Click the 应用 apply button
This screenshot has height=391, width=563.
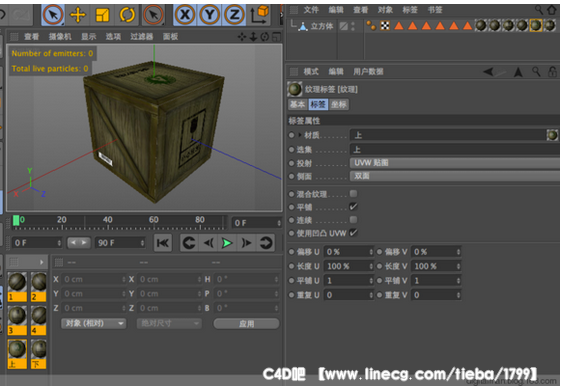(246, 324)
